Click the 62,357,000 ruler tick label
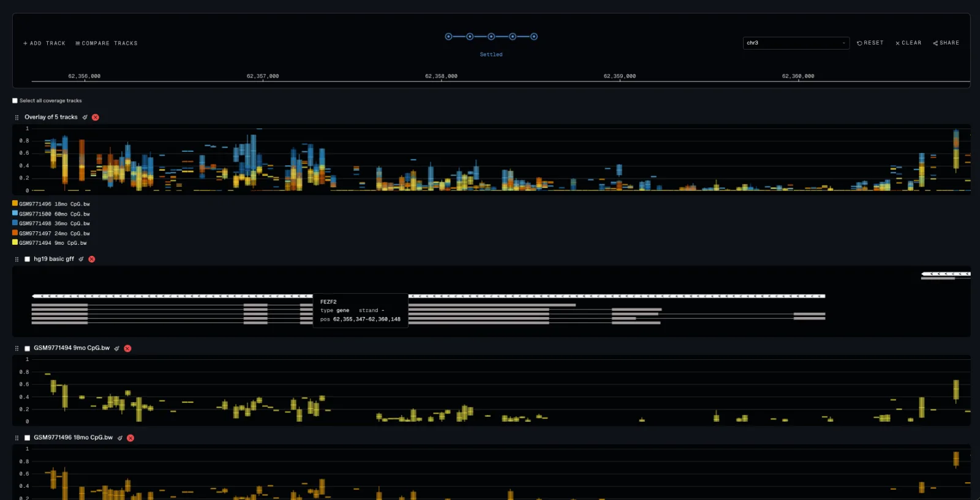The image size is (980, 500). (263, 76)
